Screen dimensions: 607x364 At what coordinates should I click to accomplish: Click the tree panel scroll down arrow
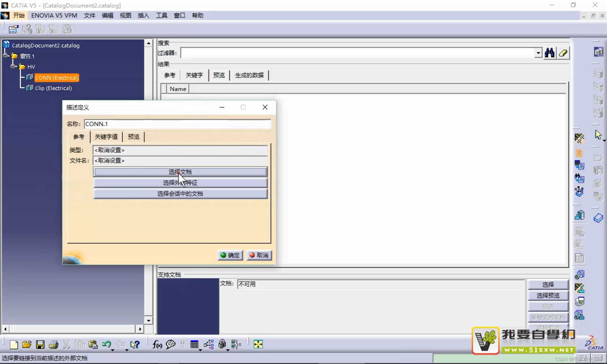[148, 321]
